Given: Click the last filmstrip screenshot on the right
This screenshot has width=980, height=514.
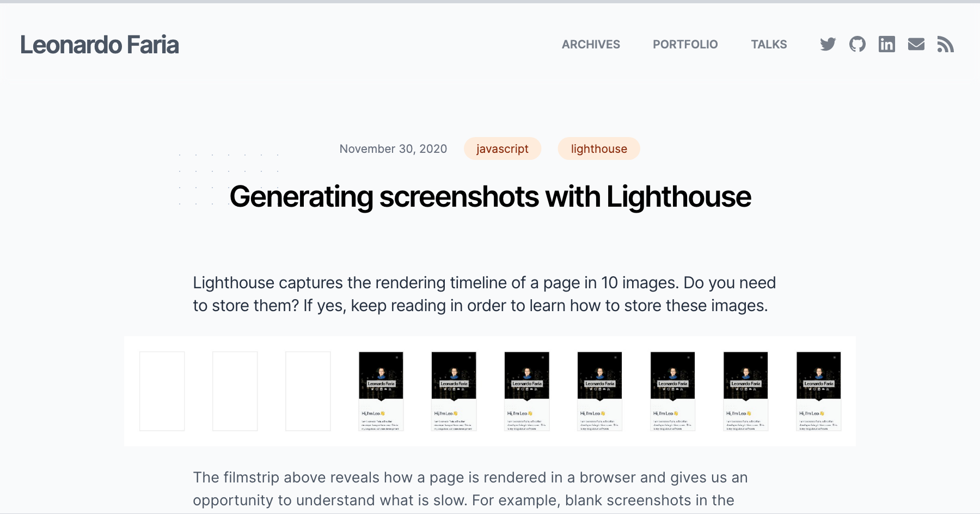Looking at the screenshot, I should (818, 391).
